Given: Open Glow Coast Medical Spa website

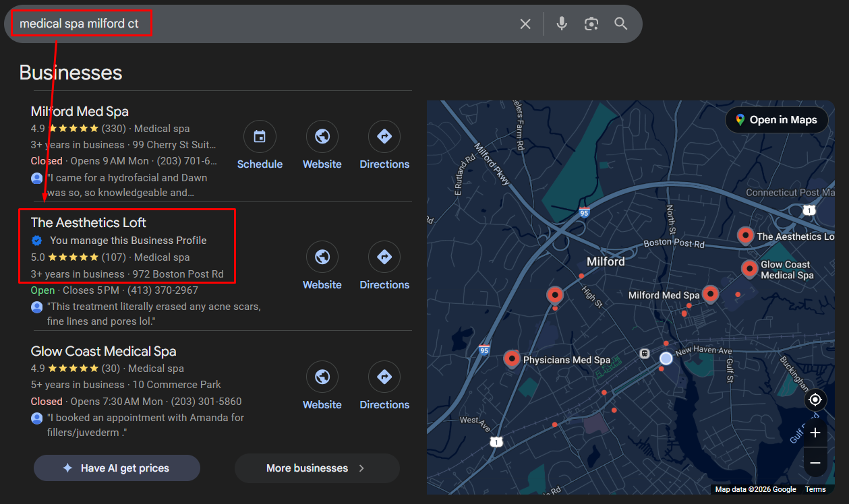Looking at the screenshot, I should click(322, 385).
